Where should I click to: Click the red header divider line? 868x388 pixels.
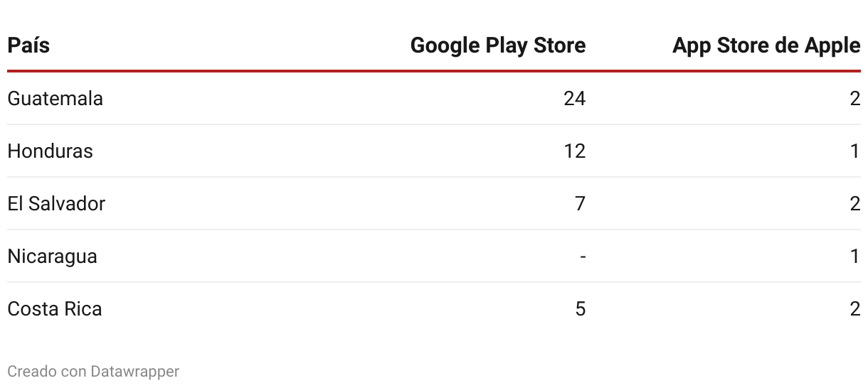[434, 71]
